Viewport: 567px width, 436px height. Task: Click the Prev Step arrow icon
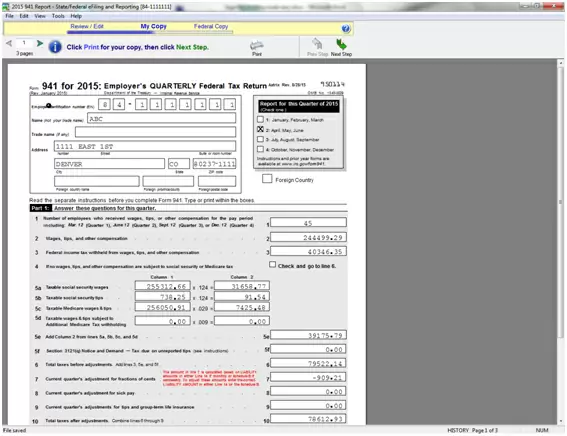317,44
